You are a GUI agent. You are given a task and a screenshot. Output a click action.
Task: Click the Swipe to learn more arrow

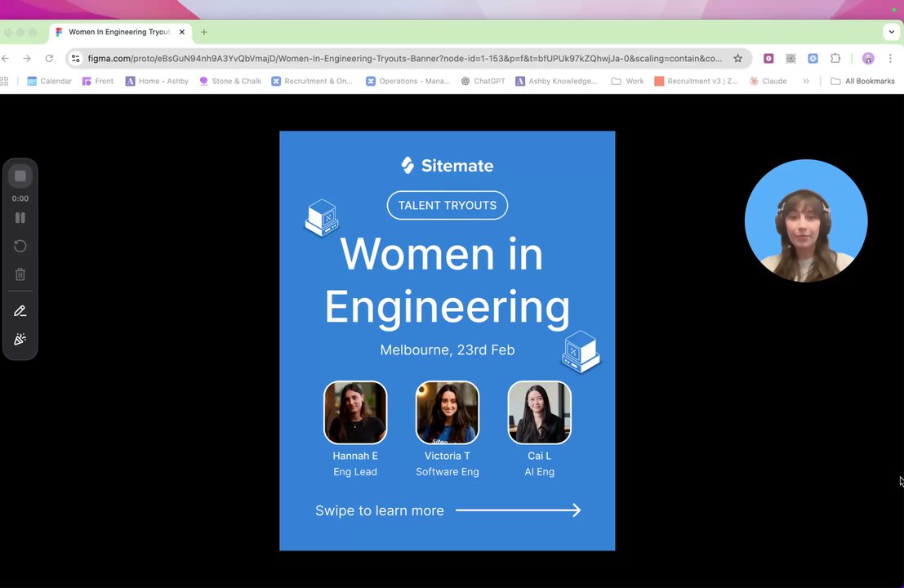point(519,510)
